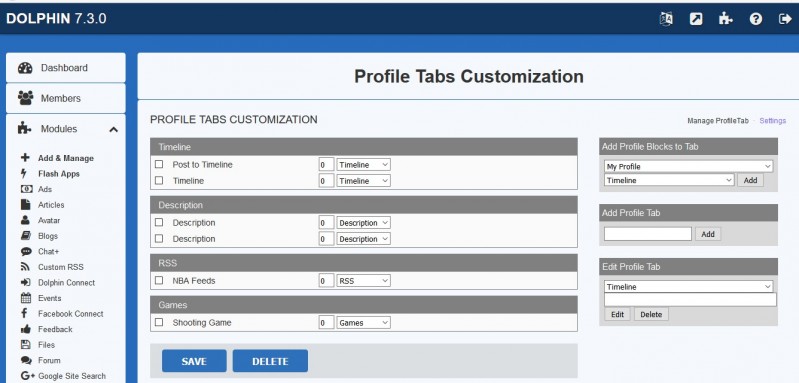Open the external site link icon
The height and width of the screenshot is (383, 799).
point(696,19)
